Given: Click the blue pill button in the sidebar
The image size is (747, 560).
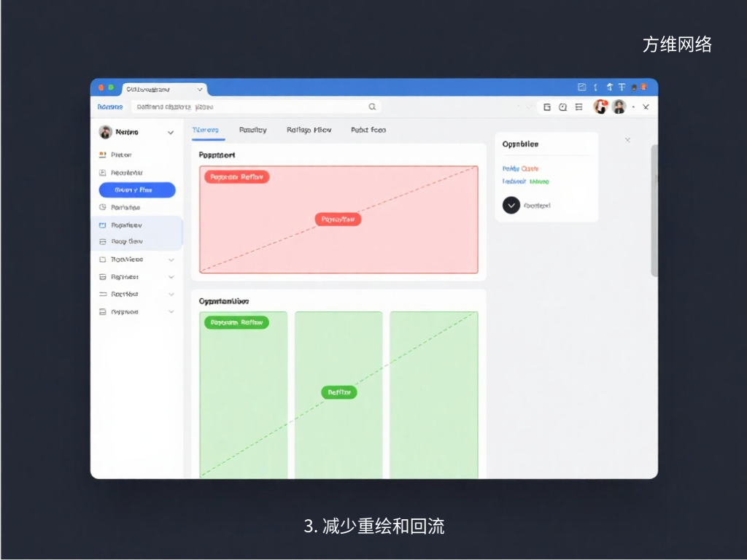Looking at the screenshot, I should pos(137,190).
